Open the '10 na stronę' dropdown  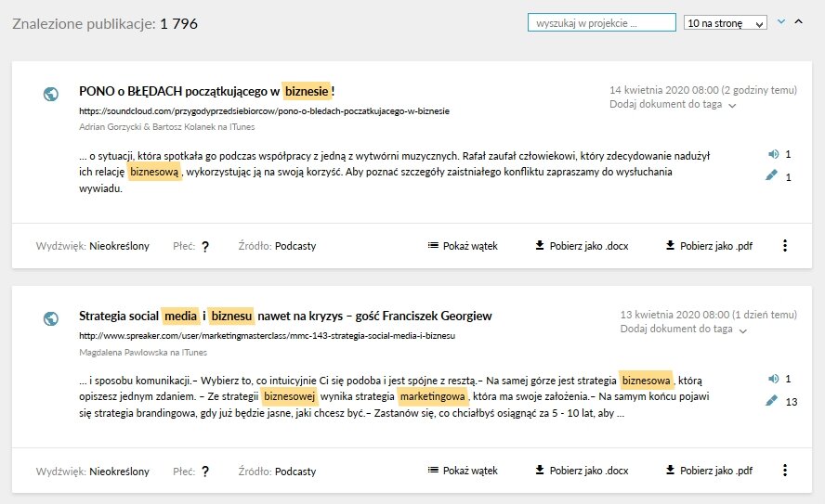click(725, 22)
